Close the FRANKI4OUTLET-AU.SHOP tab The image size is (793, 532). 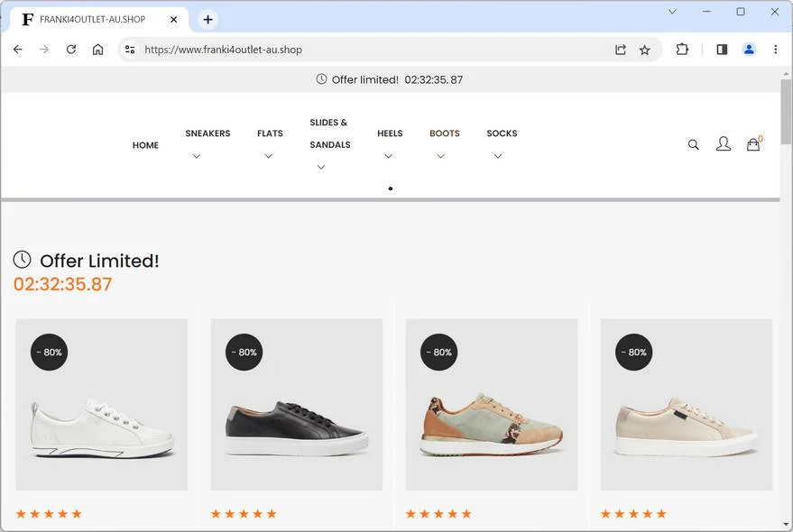[x=173, y=20]
